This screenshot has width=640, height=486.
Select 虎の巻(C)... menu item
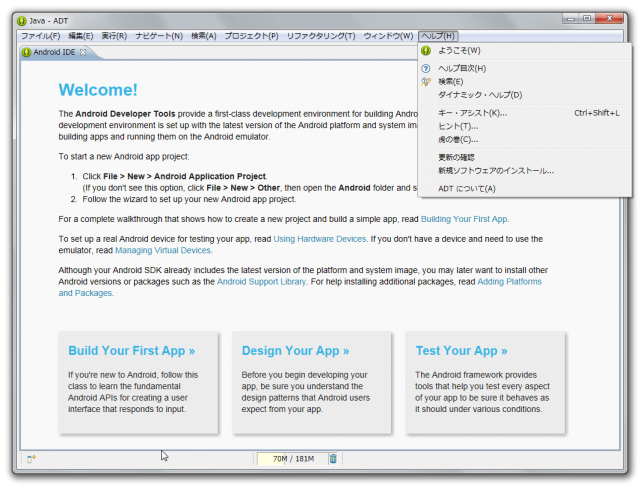525,140
